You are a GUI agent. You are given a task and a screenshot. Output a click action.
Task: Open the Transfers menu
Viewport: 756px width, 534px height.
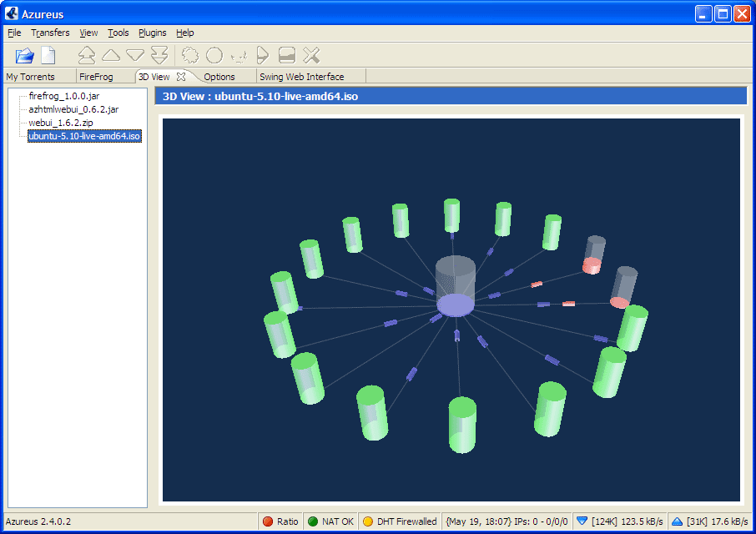click(x=50, y=33)
